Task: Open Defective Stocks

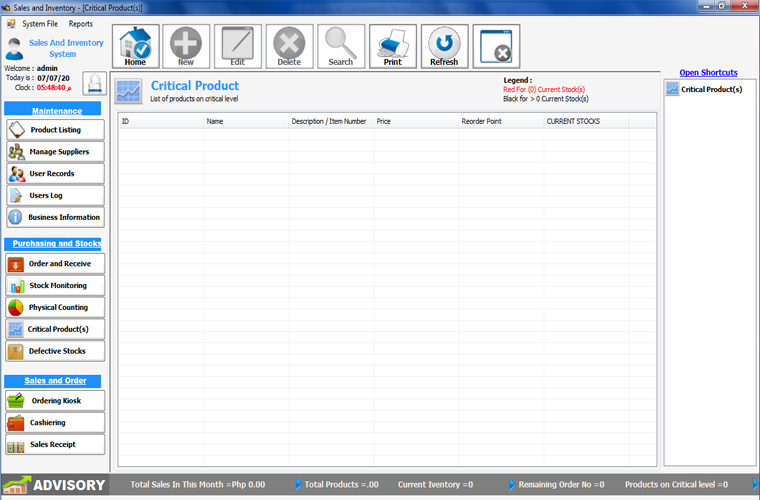Action: [x=55, y=351]
